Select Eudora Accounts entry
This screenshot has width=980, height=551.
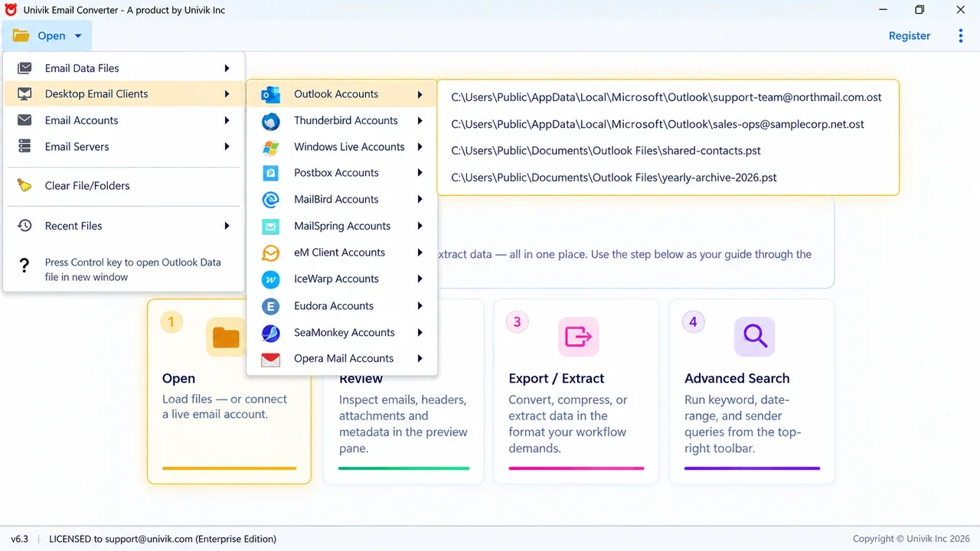[341, 305]
